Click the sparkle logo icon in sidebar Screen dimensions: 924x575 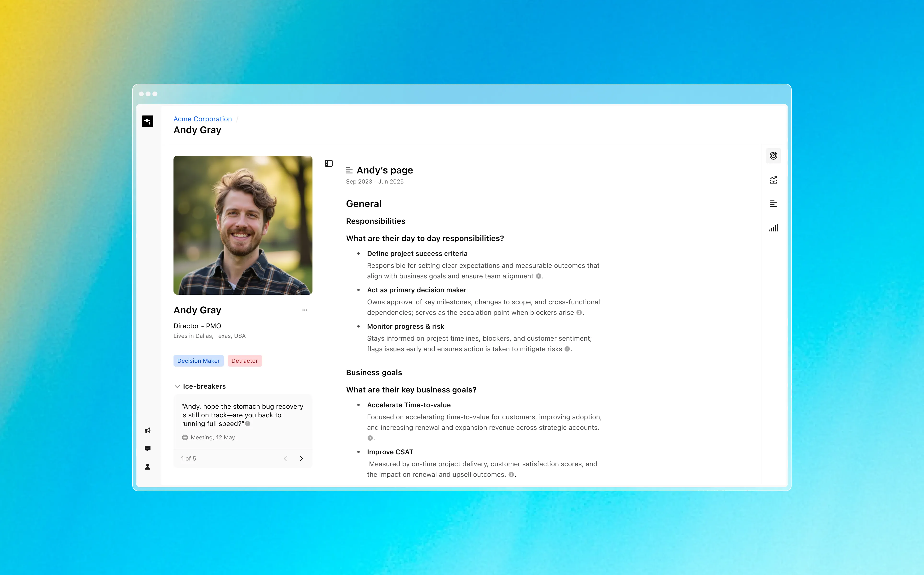148,121
